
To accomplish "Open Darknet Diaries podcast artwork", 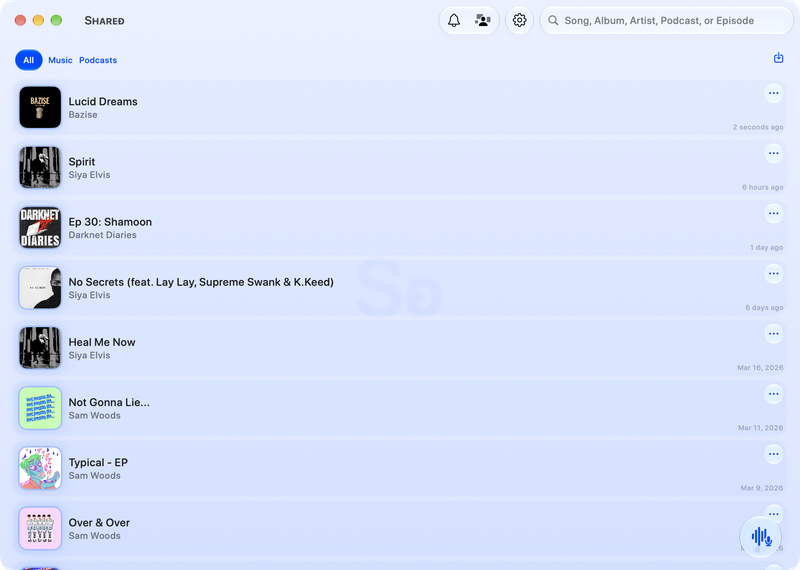I will (x=40, y=228).
